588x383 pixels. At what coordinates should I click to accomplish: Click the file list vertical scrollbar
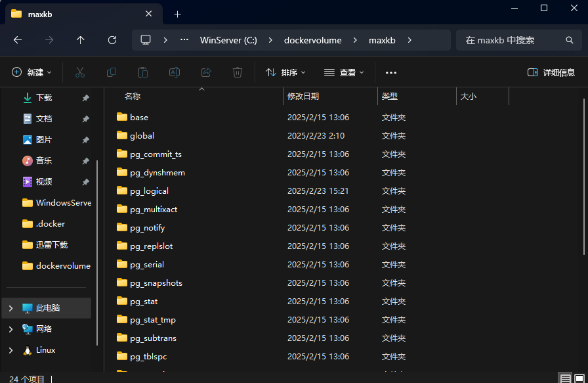(584, 177)
